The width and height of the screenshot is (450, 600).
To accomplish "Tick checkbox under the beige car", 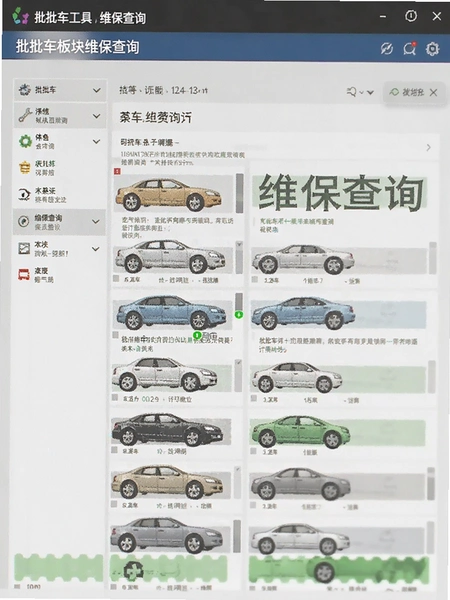I will [114, 504].
